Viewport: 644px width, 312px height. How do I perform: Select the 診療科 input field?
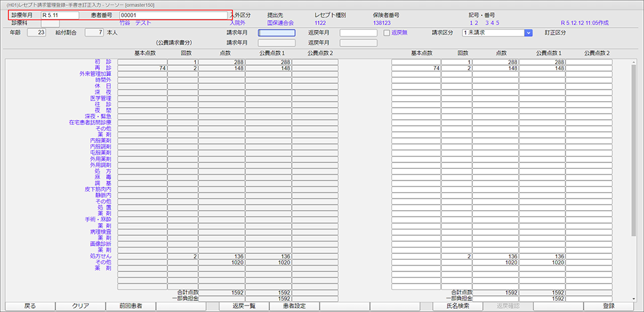coord(50,23)
